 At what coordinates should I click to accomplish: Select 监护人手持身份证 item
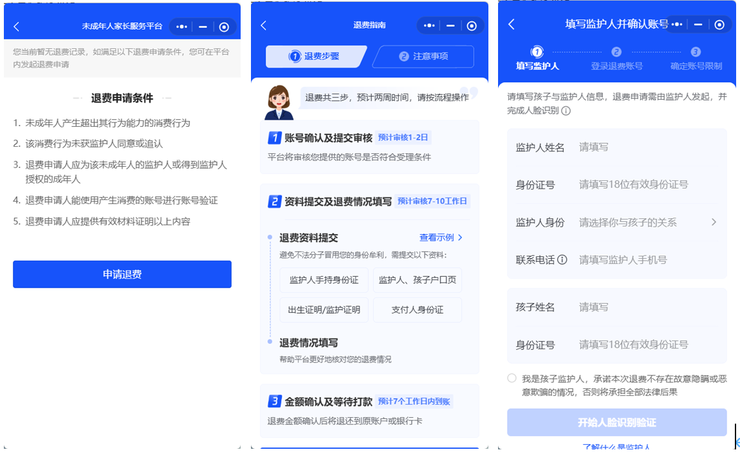[324, 280]
